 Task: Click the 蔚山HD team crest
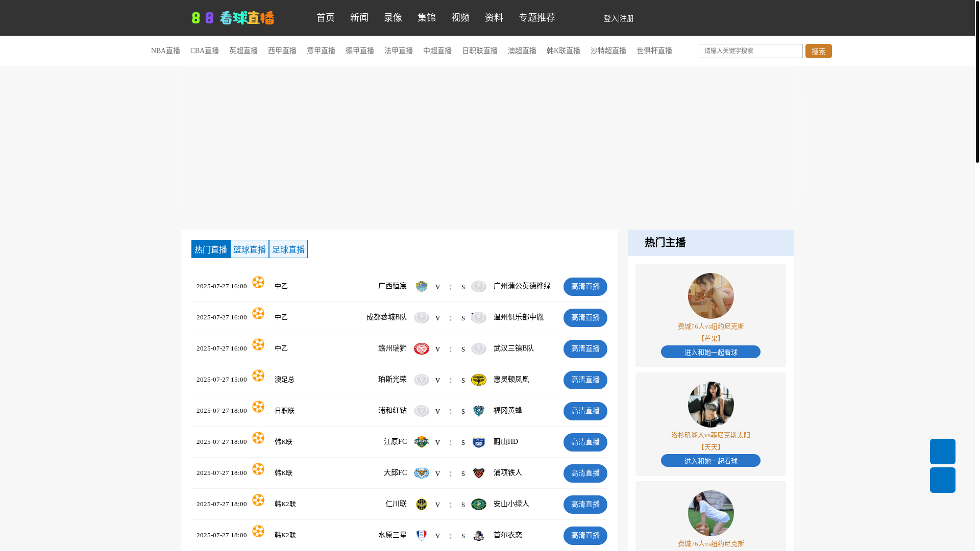click(479, 442)
